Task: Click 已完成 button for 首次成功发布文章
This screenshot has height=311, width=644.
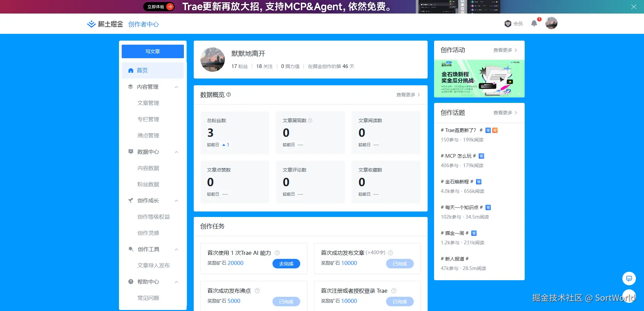Action: pyautogui.click(x=400, y=264)
